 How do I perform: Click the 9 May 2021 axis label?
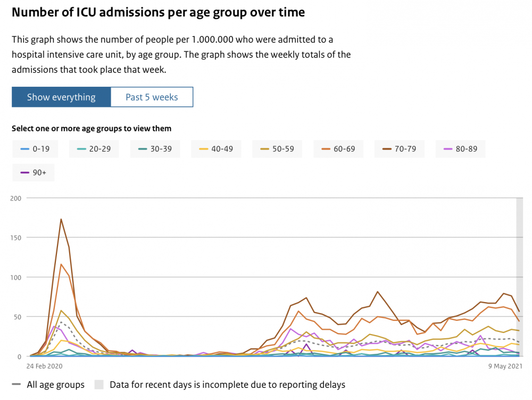505,366
